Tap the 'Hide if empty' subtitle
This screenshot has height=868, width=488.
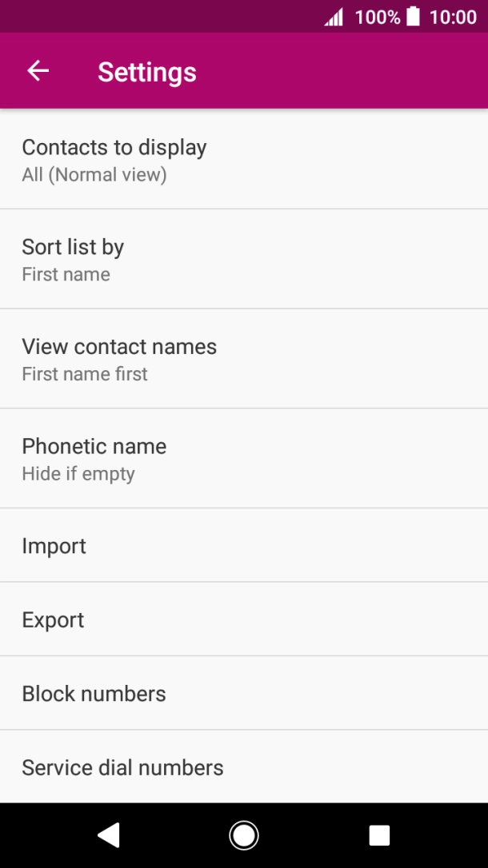(x=78, y=474)
